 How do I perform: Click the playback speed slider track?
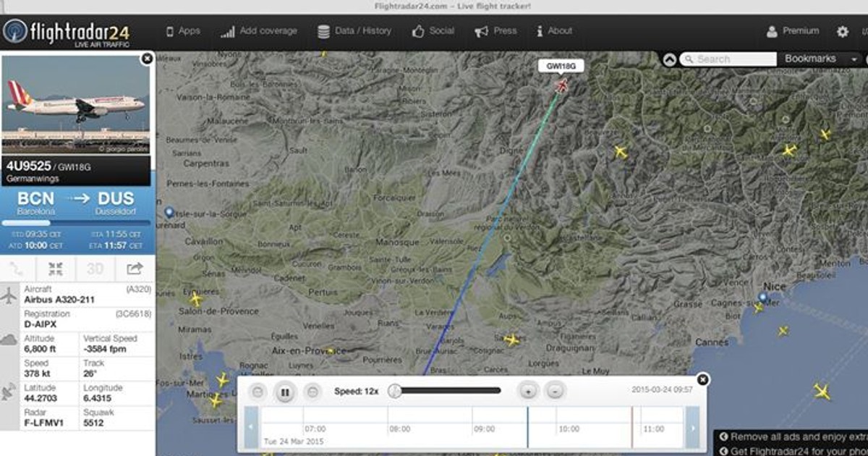pyautogui.click(x=448, y=391)
